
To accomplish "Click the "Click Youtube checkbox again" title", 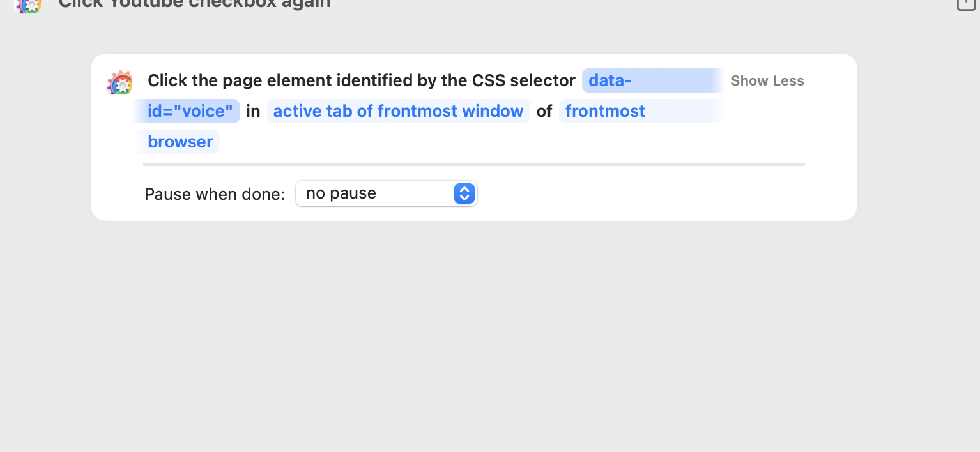I will coord(194,4).
